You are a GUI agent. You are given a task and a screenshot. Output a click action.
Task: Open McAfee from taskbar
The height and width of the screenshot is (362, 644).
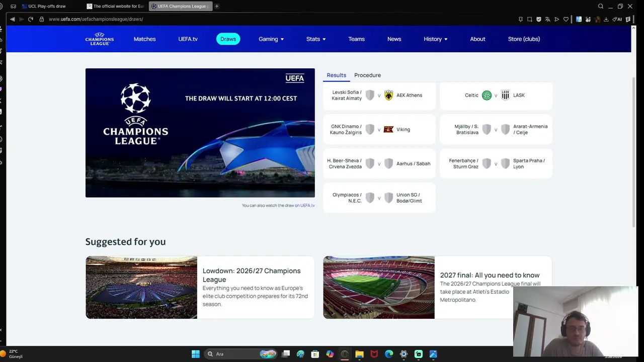pyautogui.click(x=374, y=354)
